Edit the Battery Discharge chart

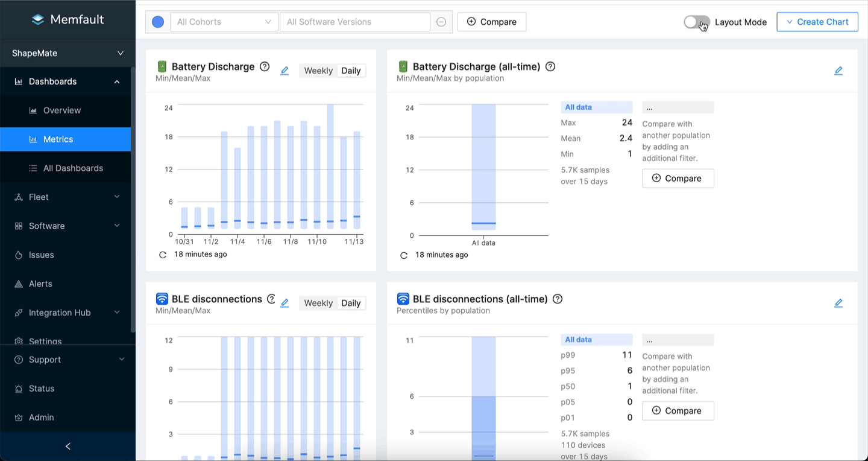pyautogui.click(x=285, y=71)
